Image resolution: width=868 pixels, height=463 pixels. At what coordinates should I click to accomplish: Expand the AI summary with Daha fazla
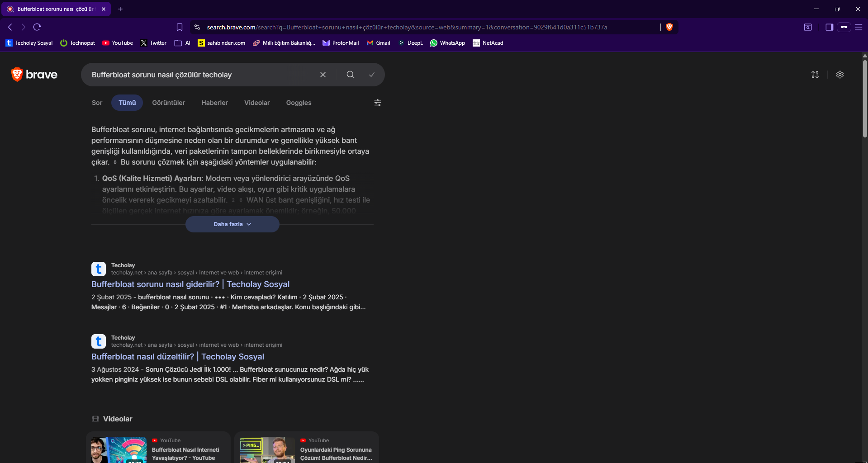tap(232, 224)
